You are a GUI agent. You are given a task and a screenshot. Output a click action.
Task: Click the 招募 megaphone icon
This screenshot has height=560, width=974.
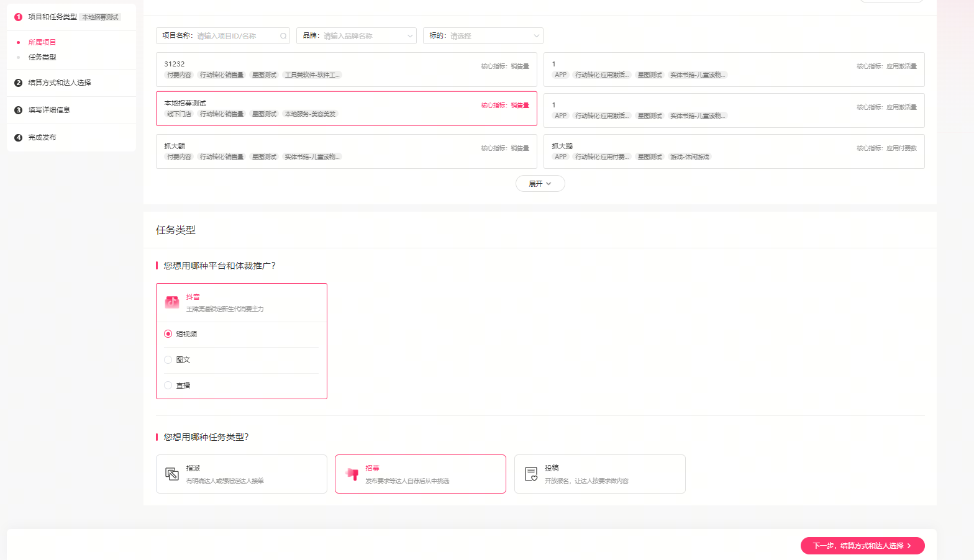point(352,474)
